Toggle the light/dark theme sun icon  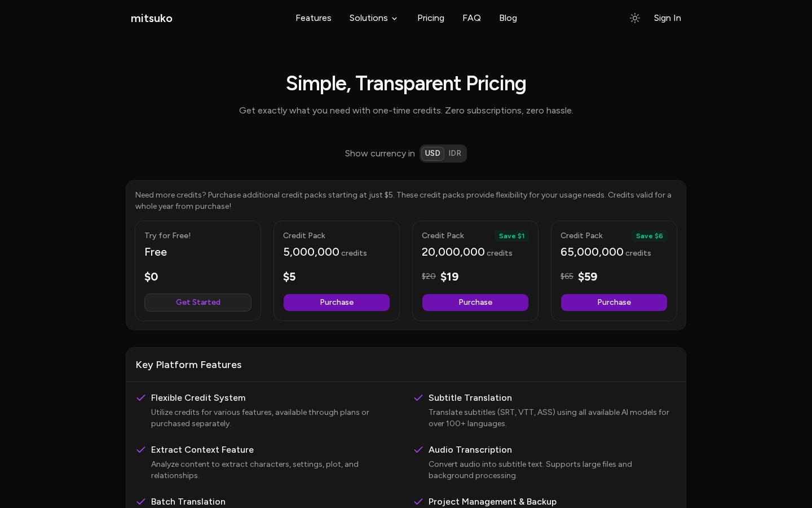tap(635, 18)
